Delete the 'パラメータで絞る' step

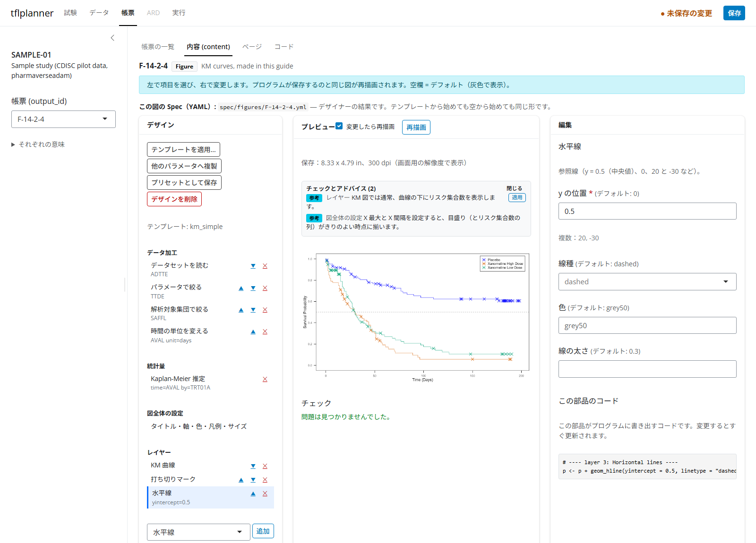click(265, 288)
